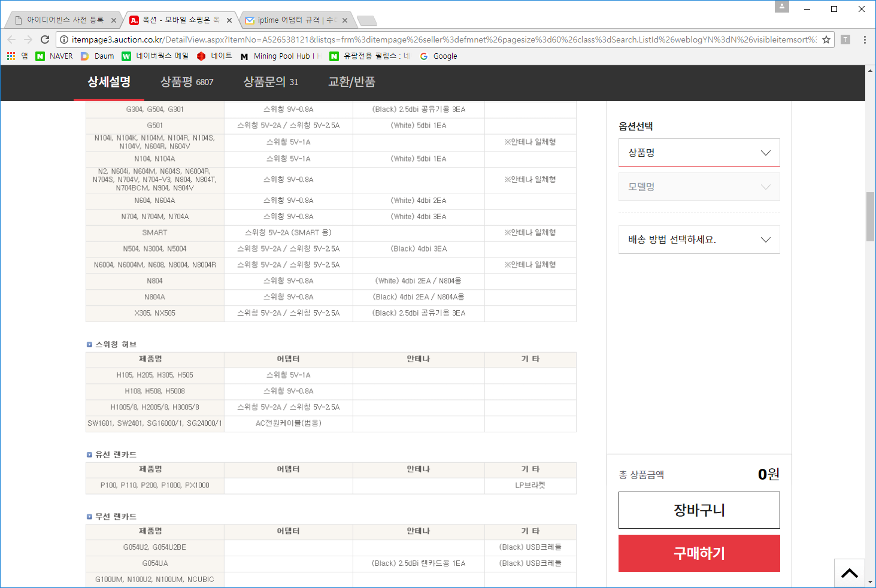This screenshot has height=588, width=876.
Task: Click the H105, H205, H305, H505 cell
Action: [x=155, y=375]
